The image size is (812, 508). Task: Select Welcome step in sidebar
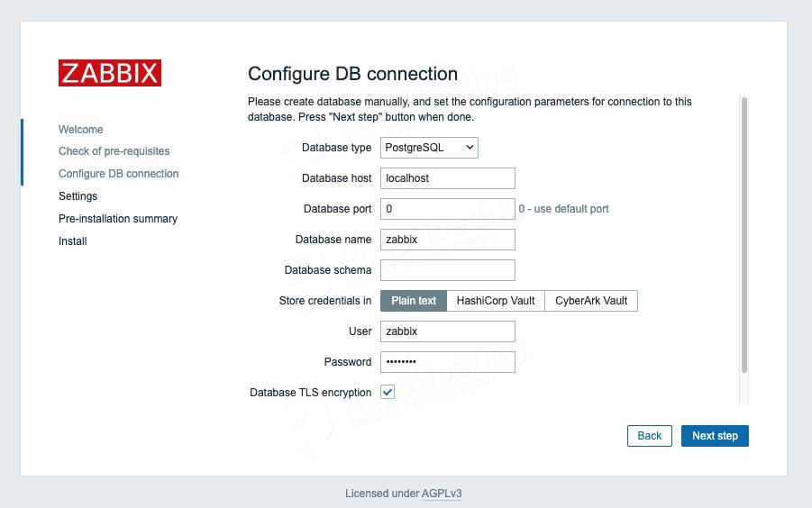(x=81, y=130)
